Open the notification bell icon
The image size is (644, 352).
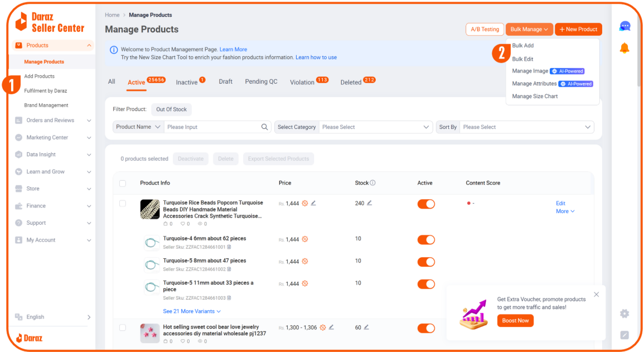click(x=624, y=49)
